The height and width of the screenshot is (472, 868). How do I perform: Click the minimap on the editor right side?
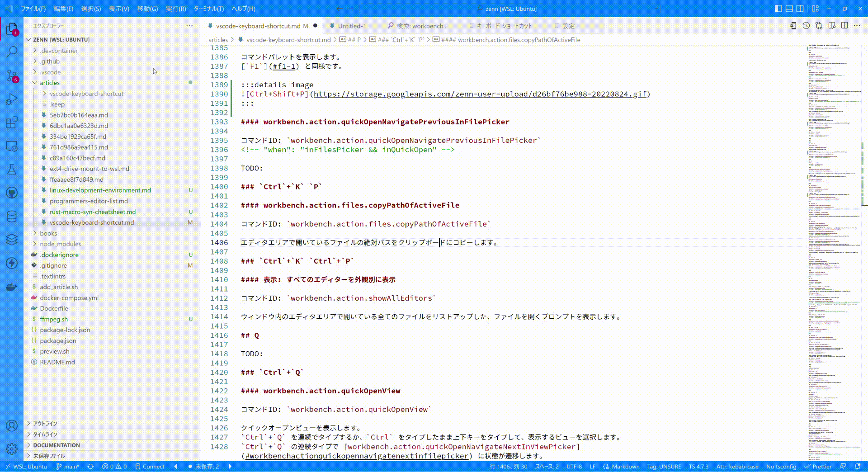834,253
